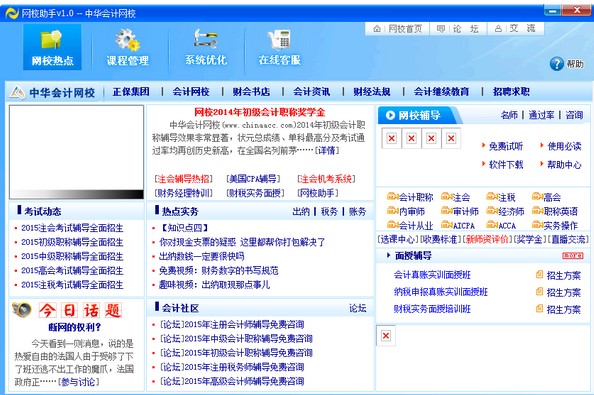Click the 帮助 question mark icon
The image size is (594, 395).
(556, 64)
